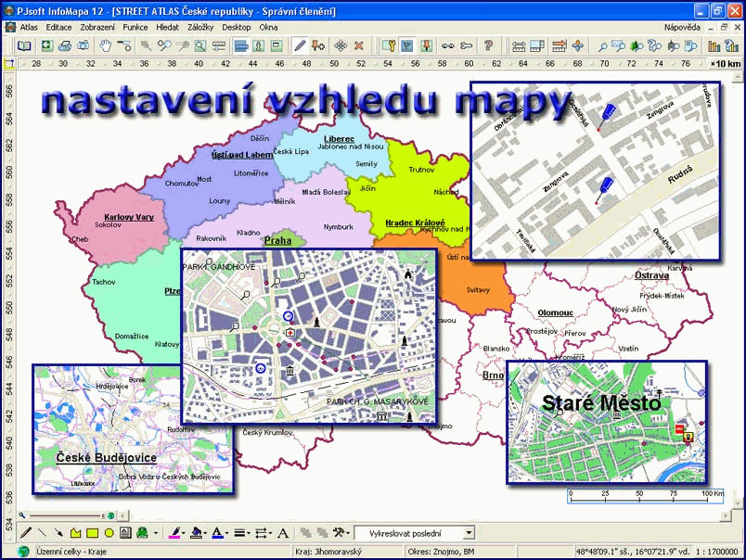This screenshot has width=746, height=560.
Task: Select the arrow drawing tool
Action: click(x=58, y=533)
